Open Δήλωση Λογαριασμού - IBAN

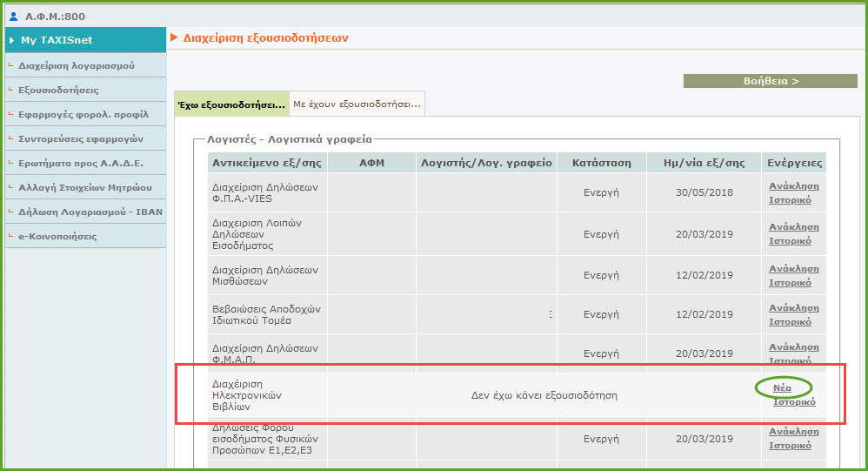click(x=90, y=212)
